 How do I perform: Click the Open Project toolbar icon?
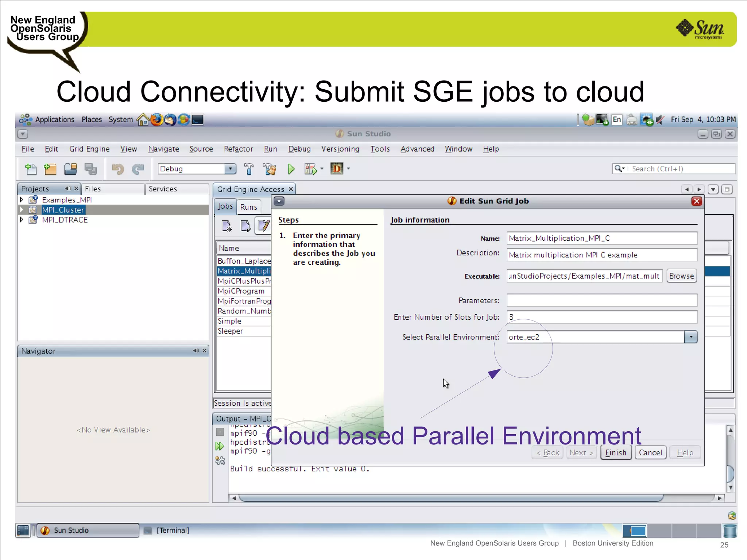70,169
